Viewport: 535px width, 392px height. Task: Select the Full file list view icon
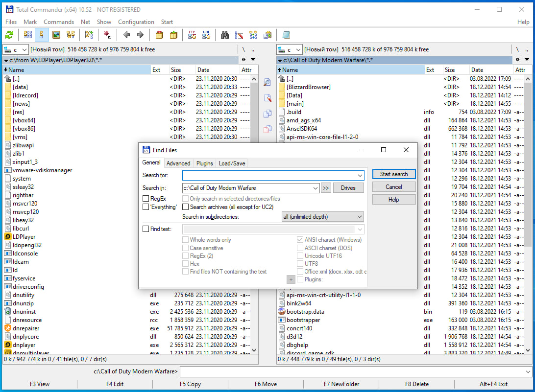pos(42,35)
